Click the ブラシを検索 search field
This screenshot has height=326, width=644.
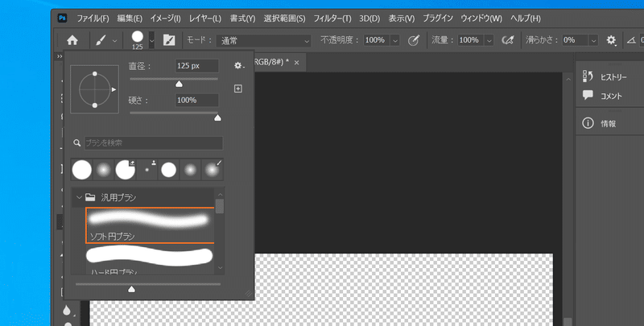click(154, 143)
